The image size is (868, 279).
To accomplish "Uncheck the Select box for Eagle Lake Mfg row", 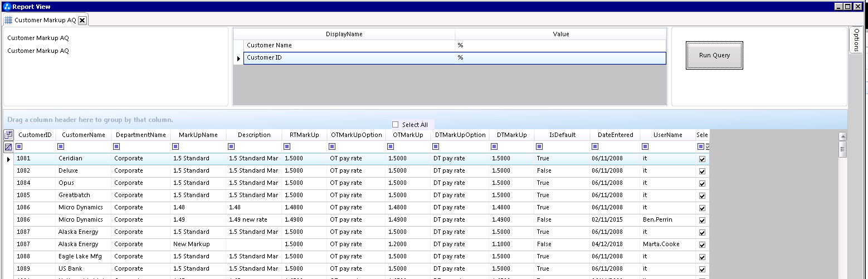I will click(x=702, y=257).
